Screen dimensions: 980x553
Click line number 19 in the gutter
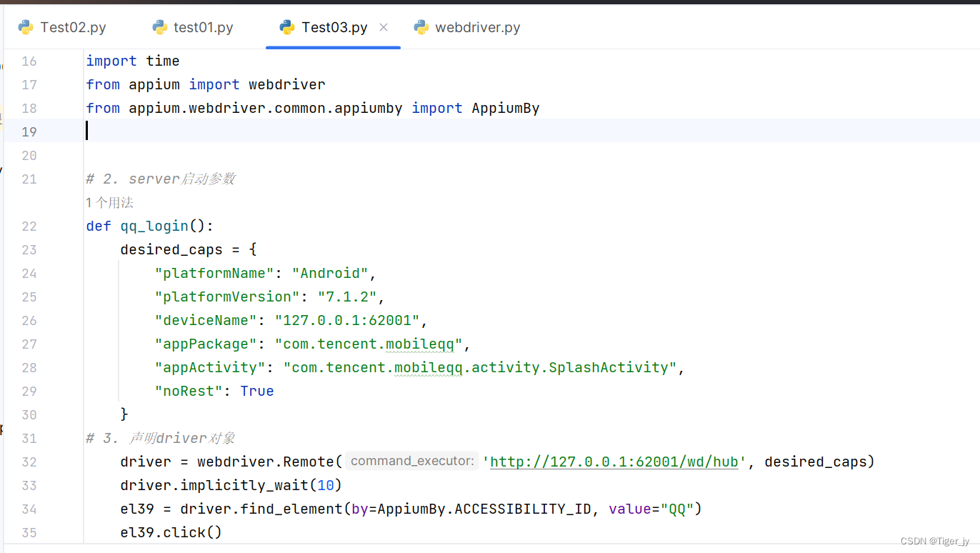[29, 131]
